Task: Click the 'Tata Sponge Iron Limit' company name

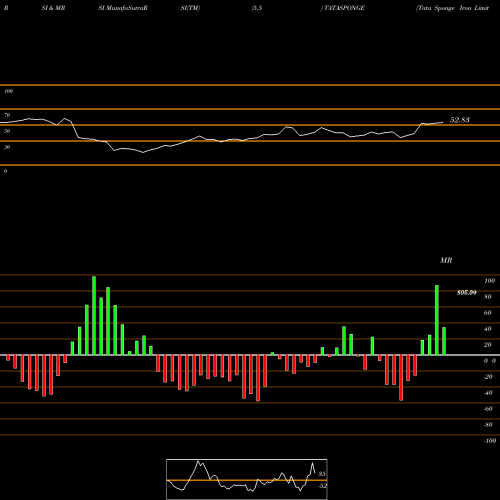Action: (x=453, y=8)
